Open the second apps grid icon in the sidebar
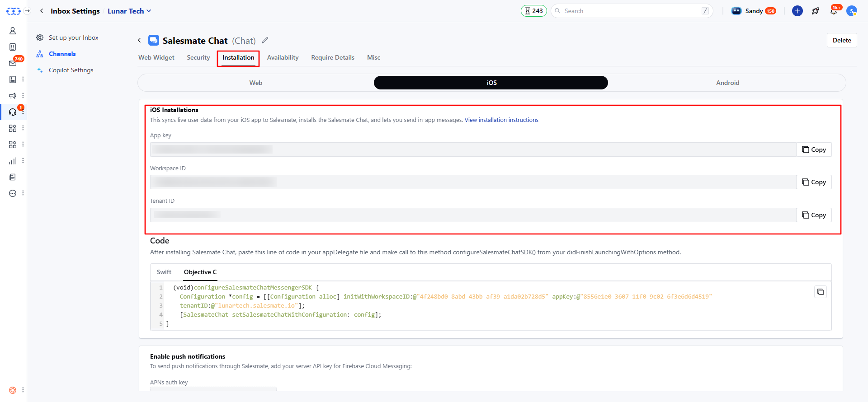Screen dimensions: 868x402 click(x=13, y=145)
